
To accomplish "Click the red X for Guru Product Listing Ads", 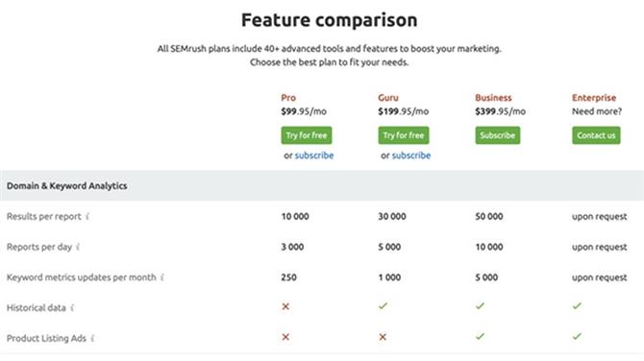I will click(x=383, y=337).
